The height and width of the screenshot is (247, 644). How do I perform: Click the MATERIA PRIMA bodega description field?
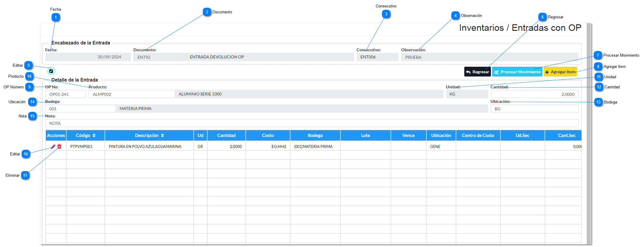point(302,109)
